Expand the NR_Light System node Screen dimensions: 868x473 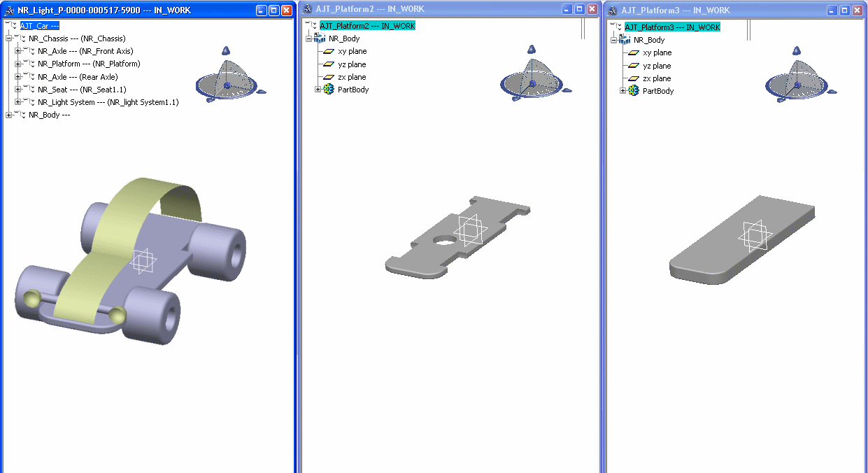click(18, 102)
